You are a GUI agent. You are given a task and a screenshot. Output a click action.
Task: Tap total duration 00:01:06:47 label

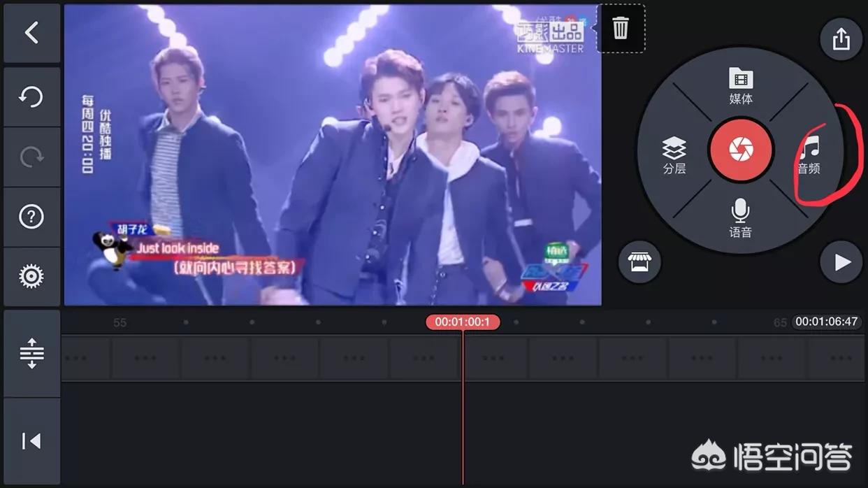click(826, 322)
